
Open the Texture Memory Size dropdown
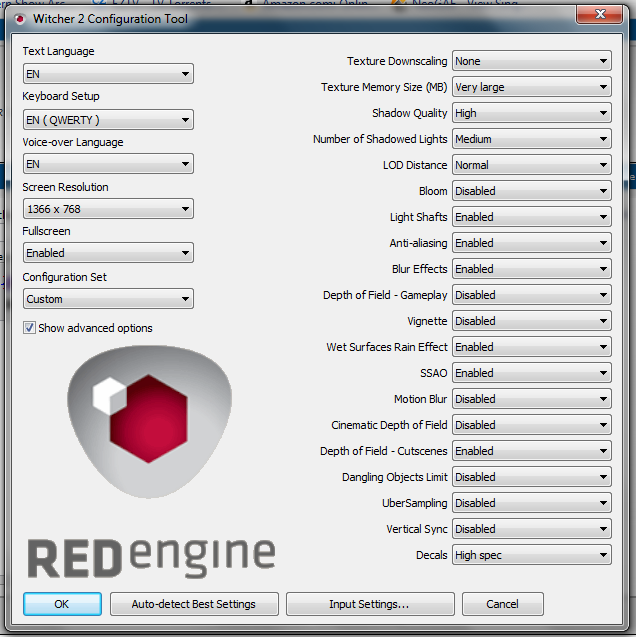pyautogui.click(x=532, y=87)
